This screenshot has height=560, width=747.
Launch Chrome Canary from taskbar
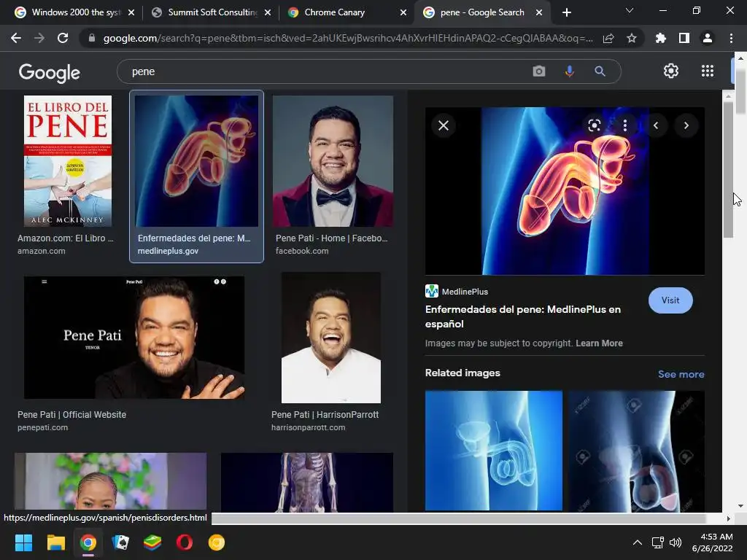216,542
